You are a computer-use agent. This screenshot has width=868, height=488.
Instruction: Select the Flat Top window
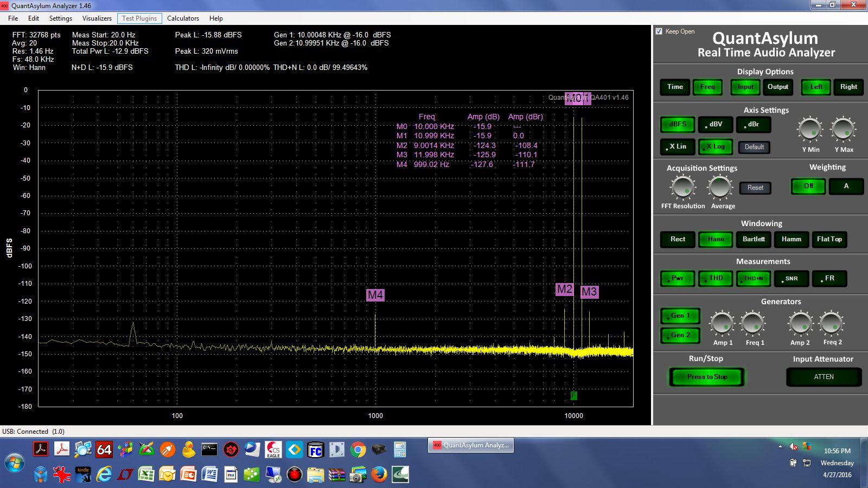click(x=829, y=239)
